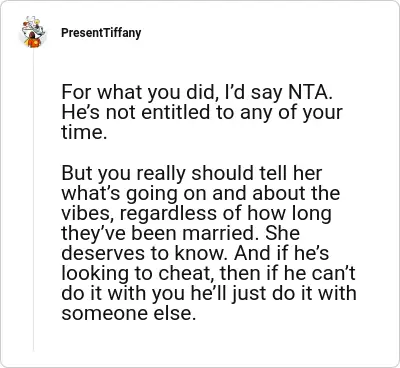Click the word 'entitled' in the first paragraph
400x368 pixels.
tap(176, 112)
